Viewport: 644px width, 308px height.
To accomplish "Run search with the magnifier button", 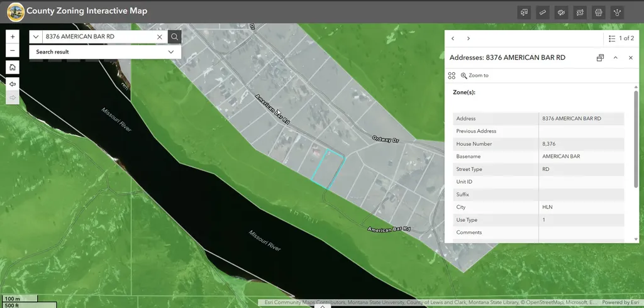I will point(175,36).
